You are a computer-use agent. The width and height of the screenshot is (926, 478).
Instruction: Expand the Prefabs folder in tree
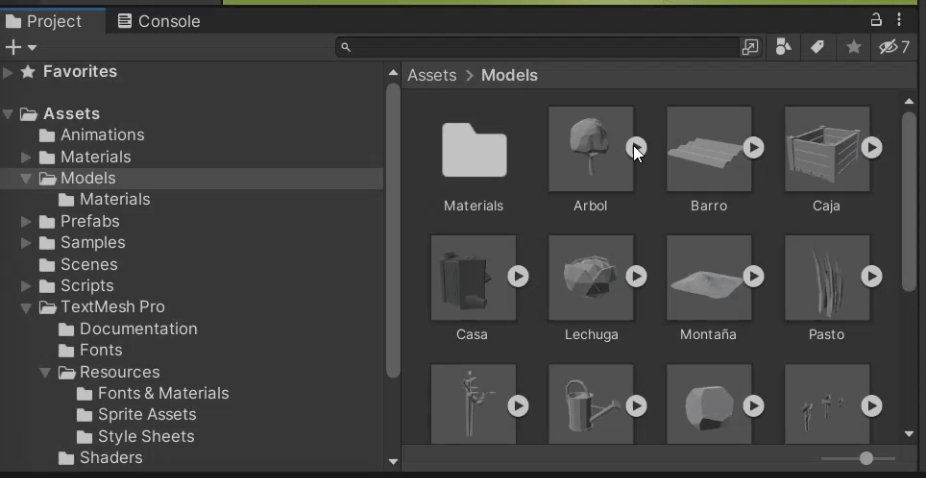click(27, 221)
